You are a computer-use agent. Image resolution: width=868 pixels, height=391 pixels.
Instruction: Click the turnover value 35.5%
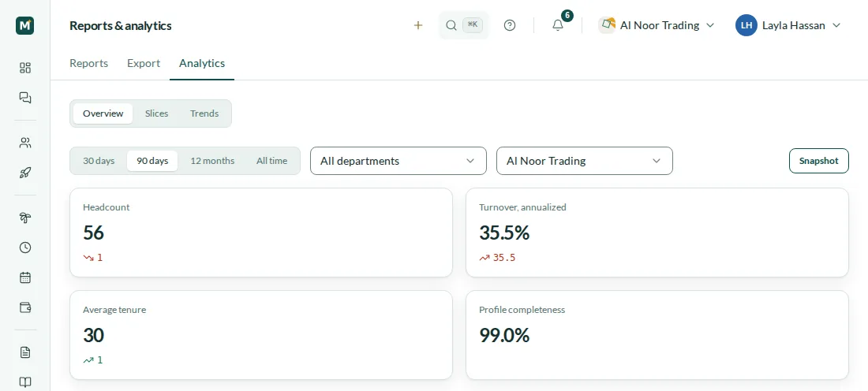[x=504, y=233]
